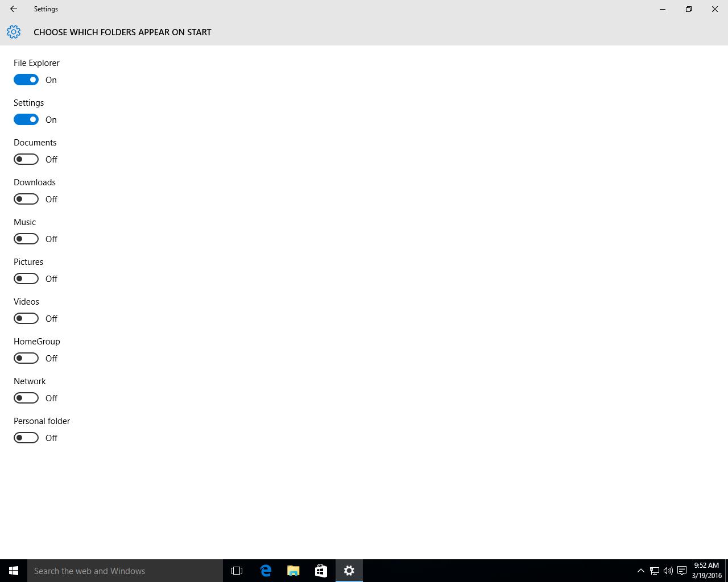Screen dimensions: 728x582
Task: Enable the Documents toggle
Action: coord(26,159)
